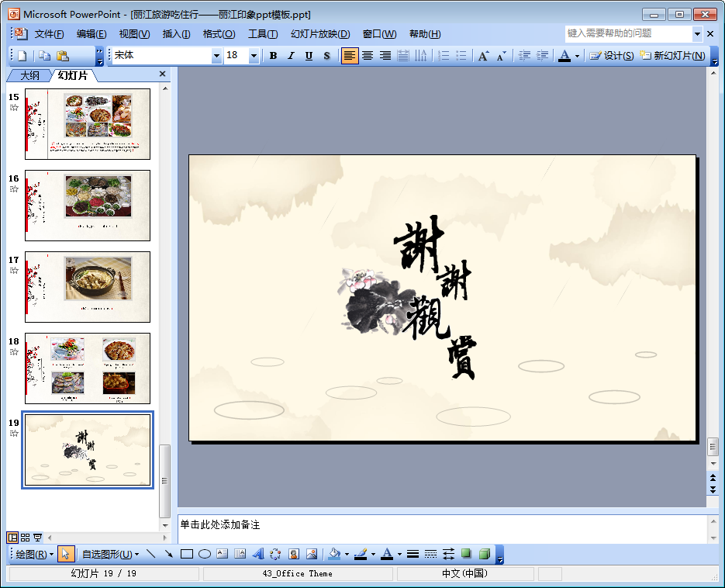Viewport: 725px width, 588px height.
Task: Click the Paste clipboard icon
Action: pyautogui.click(x=63, y=56)
